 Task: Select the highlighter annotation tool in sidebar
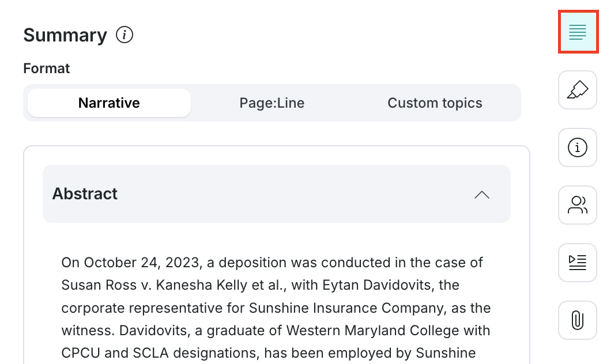577,90
